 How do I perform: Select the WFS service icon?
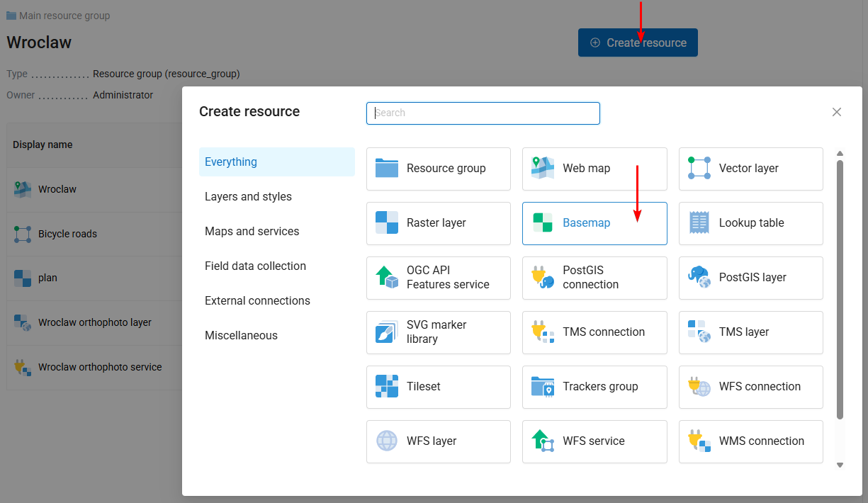[x=543, y=441]
